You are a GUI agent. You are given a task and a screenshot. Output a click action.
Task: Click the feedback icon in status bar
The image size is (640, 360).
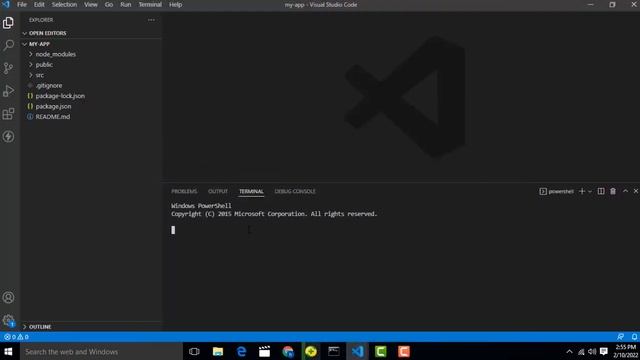[x=620, y=337]
